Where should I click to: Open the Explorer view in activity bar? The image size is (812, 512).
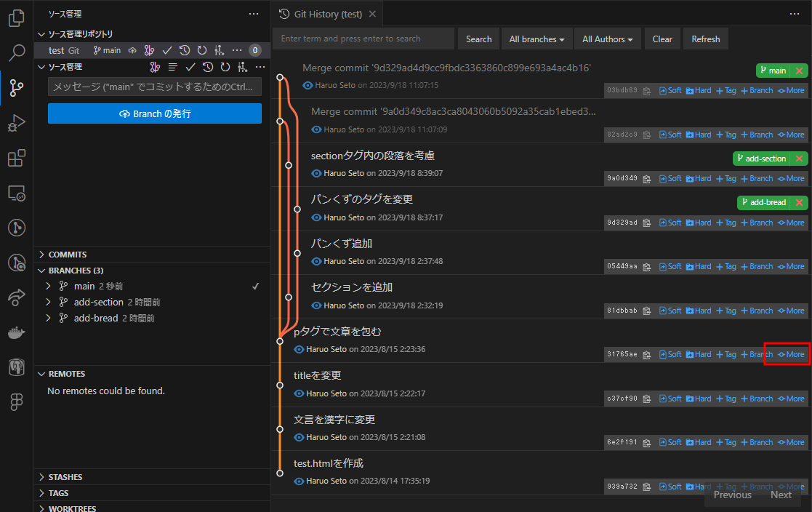point(17,18)
